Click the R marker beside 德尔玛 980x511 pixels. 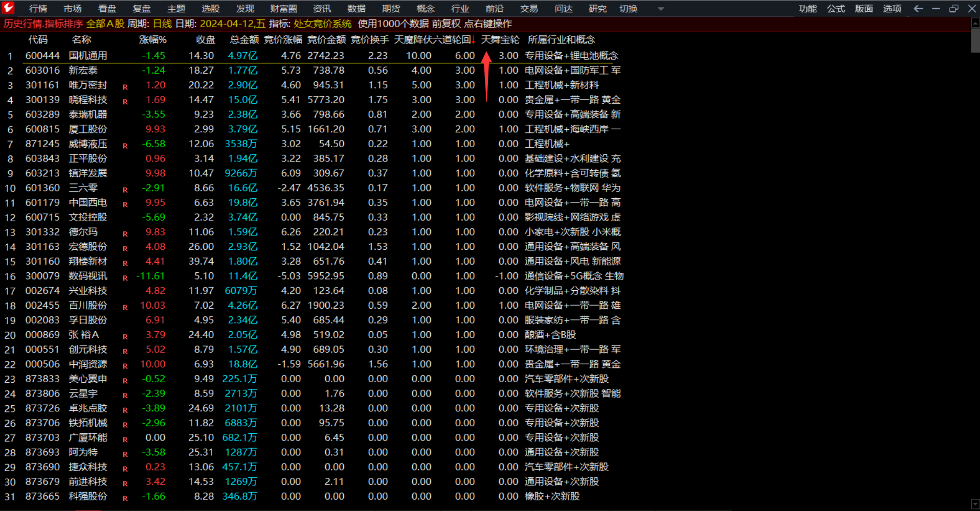pyautogui.click(x=125, y=234)
